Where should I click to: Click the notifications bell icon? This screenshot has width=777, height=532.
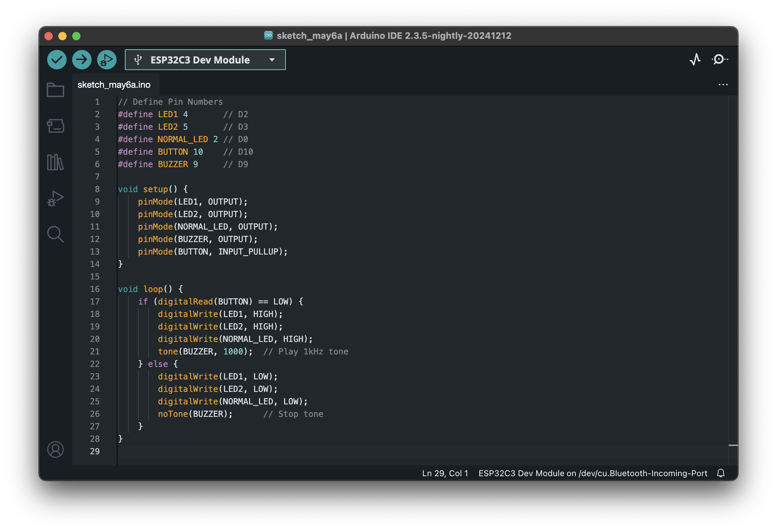[x=721, y=473]
